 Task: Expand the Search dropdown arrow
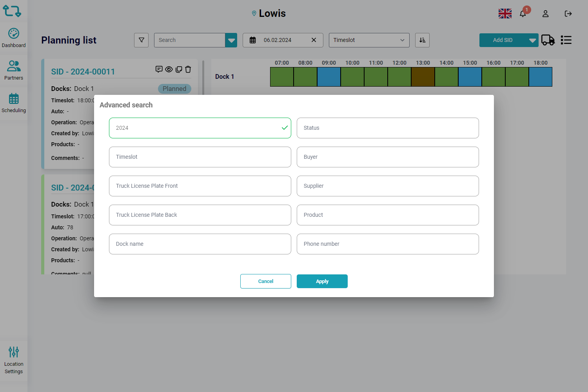tap(231, 40)
